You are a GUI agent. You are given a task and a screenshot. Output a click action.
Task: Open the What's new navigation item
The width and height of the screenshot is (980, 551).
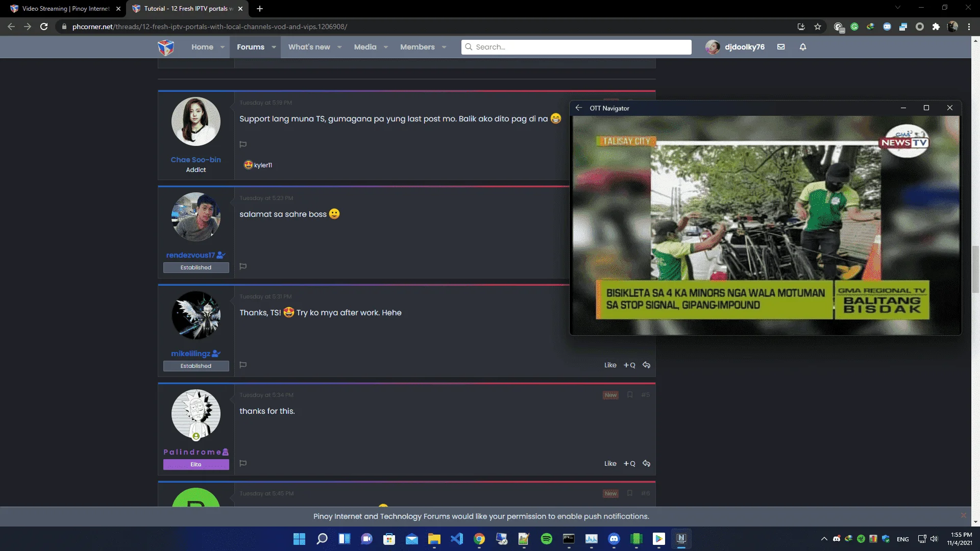pos(309,47)
